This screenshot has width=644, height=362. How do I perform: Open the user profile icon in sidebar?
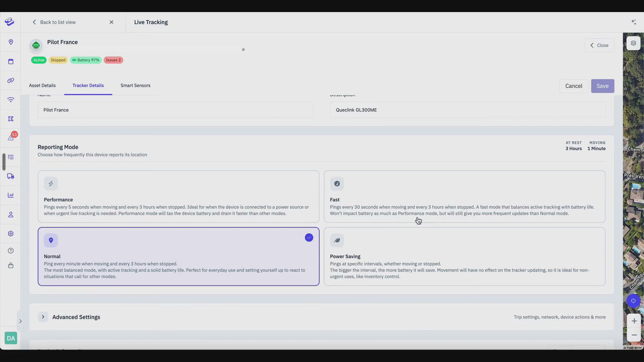[x=11, y=215]
